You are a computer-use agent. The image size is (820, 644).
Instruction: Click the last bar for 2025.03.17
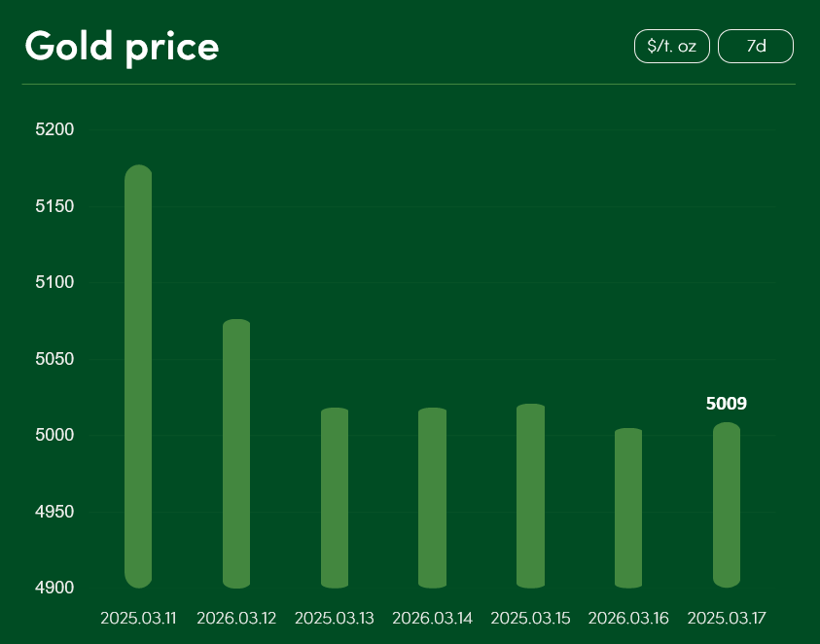point(727,505)
